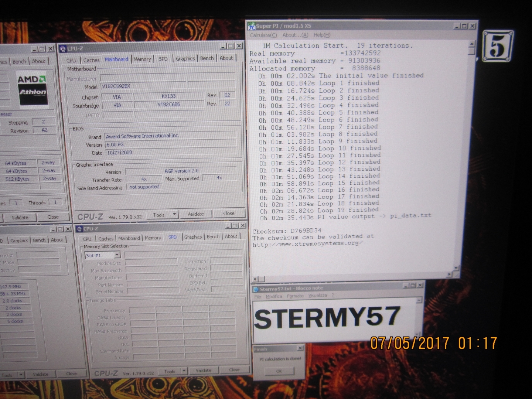Click the BIOS Brand field

point(170,136)
